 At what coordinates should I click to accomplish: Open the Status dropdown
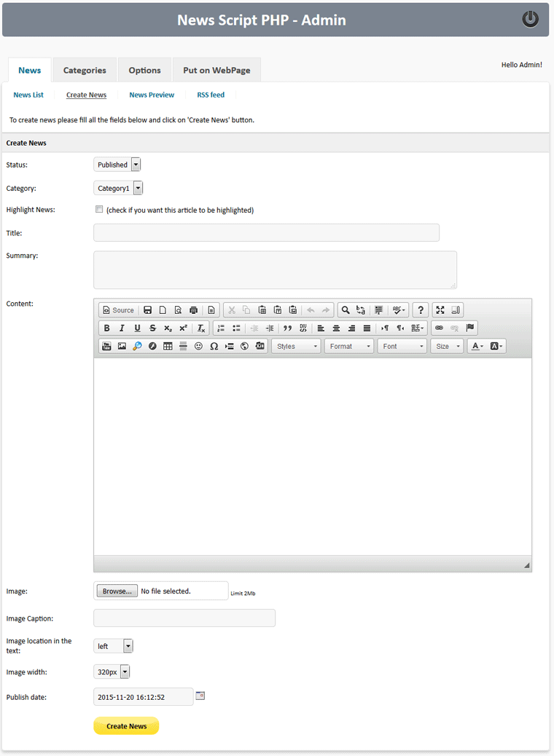coord(117,165)
